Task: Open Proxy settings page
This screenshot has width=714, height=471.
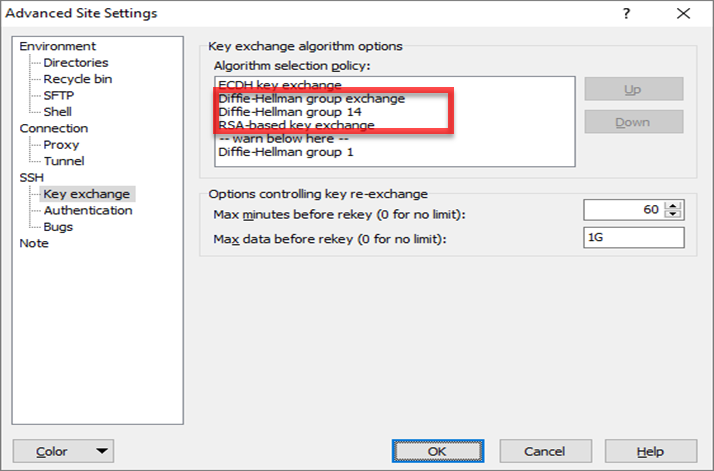Action: coord(61,145)
